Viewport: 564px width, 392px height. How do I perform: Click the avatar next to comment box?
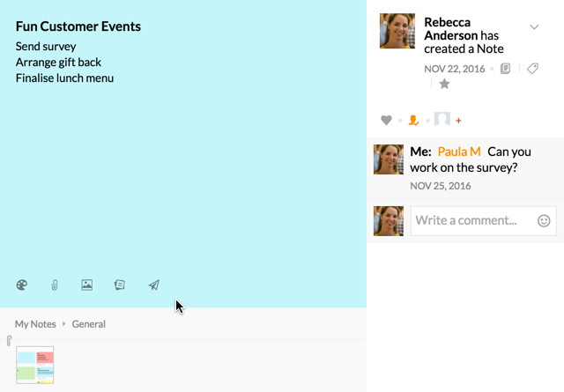pyautogui.click(x=389, y=221)
